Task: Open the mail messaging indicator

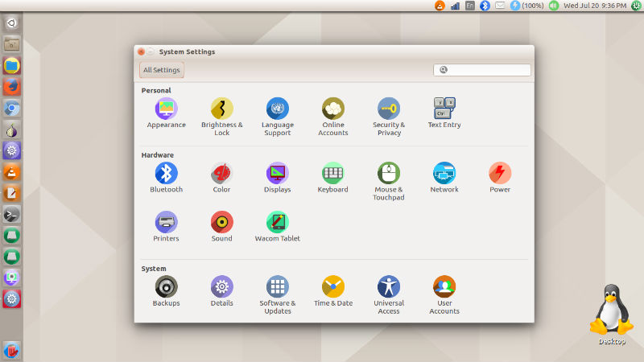Action: [x=500, y=6]
